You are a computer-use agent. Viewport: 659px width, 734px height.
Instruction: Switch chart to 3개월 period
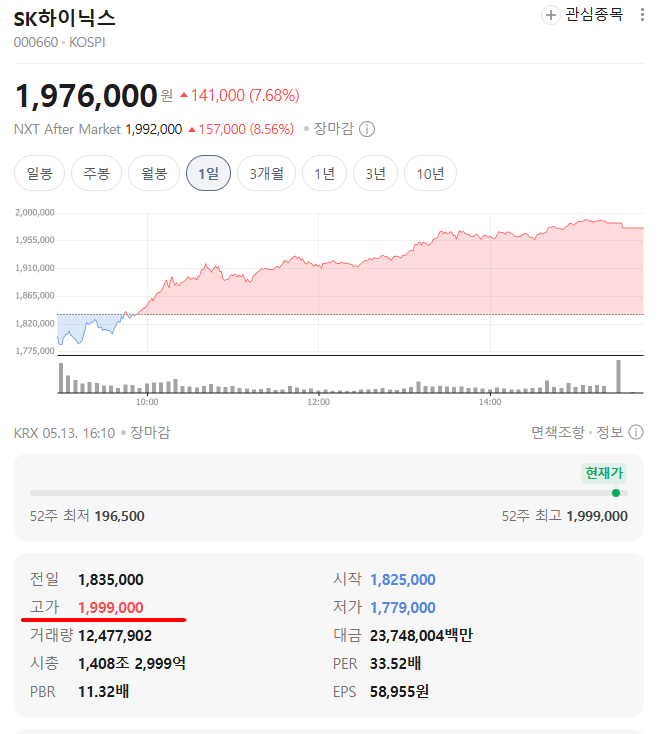pyautogui.click(x=266, y=174)
